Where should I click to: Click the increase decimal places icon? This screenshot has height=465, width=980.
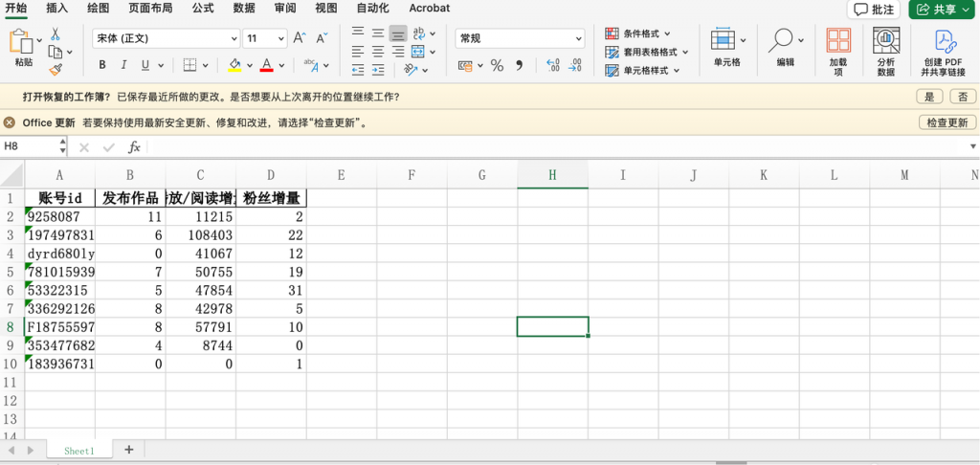(x=553, y=65)
